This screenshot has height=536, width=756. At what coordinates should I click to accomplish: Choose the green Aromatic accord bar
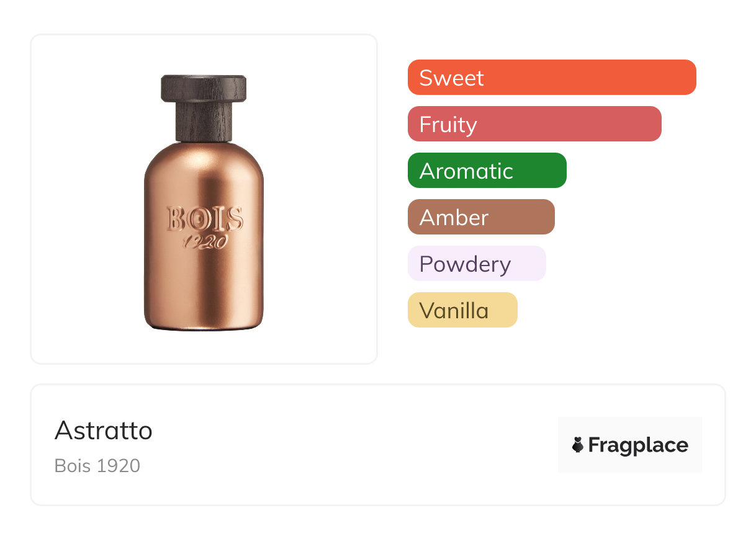point(487,170)
